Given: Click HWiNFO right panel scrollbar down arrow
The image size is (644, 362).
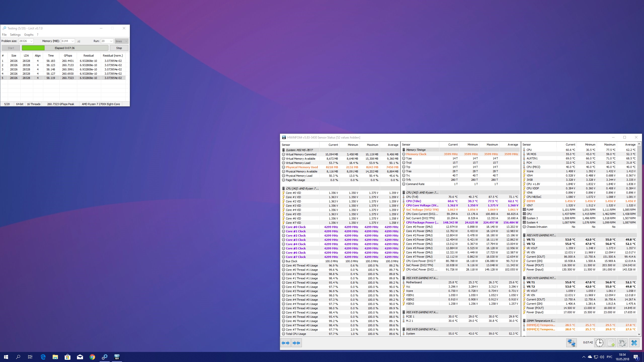Looking at the screenshot, I should coord(639,334).
